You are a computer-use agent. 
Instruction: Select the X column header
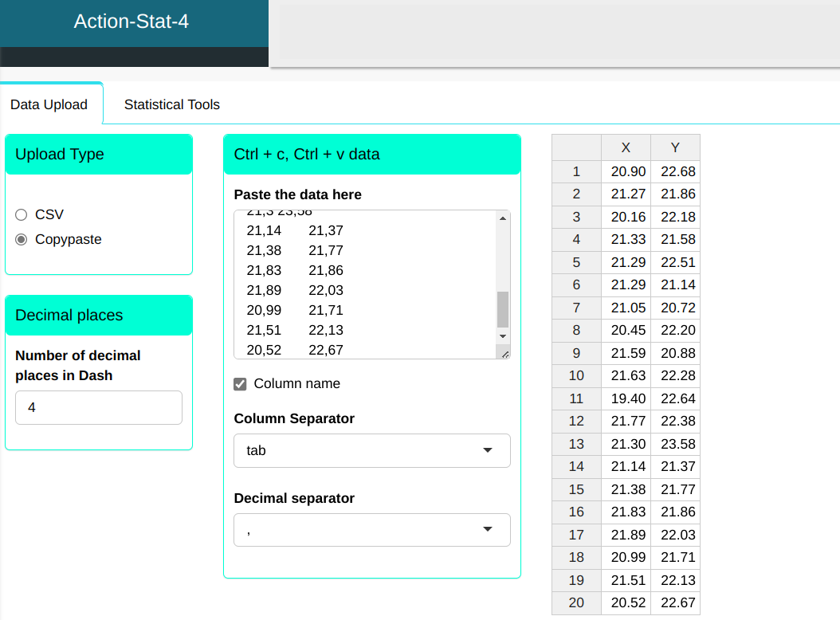(x=626, y=147)
